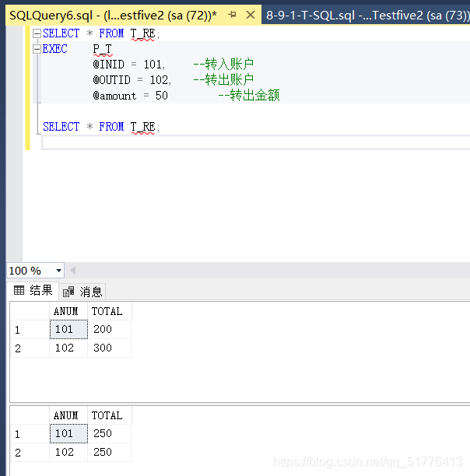
Task: Select cell 101 in second result grid
Action: [68, 433]
